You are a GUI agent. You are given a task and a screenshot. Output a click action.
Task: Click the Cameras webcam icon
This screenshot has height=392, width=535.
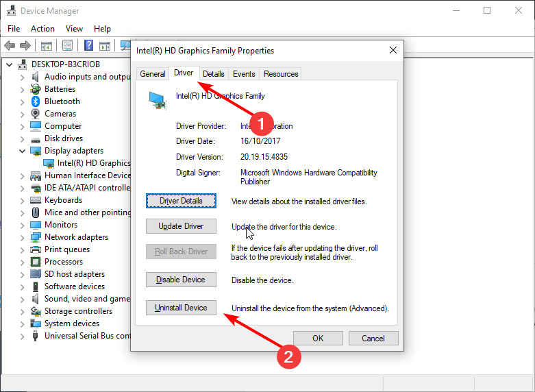36,114
